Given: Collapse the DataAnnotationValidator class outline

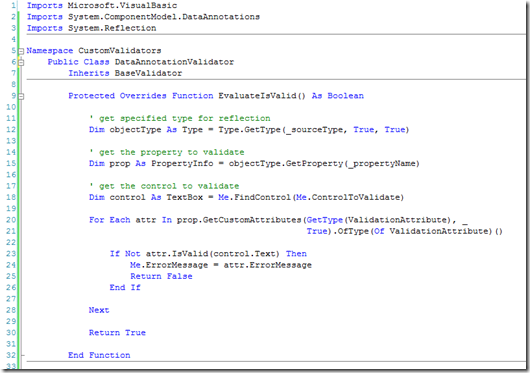Looking at the screenshot, I should click(21, 63).
